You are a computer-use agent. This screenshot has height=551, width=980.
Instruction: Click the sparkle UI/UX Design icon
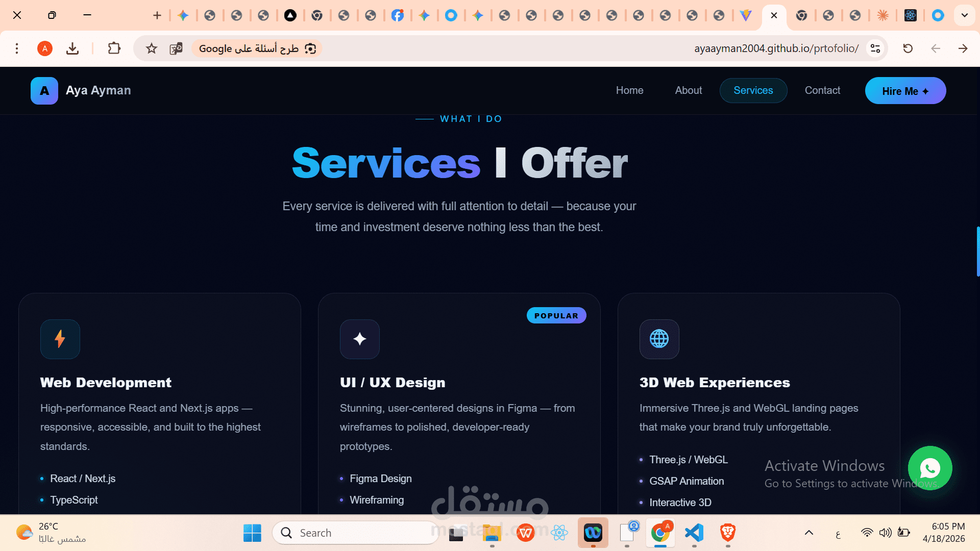(360, 339)
